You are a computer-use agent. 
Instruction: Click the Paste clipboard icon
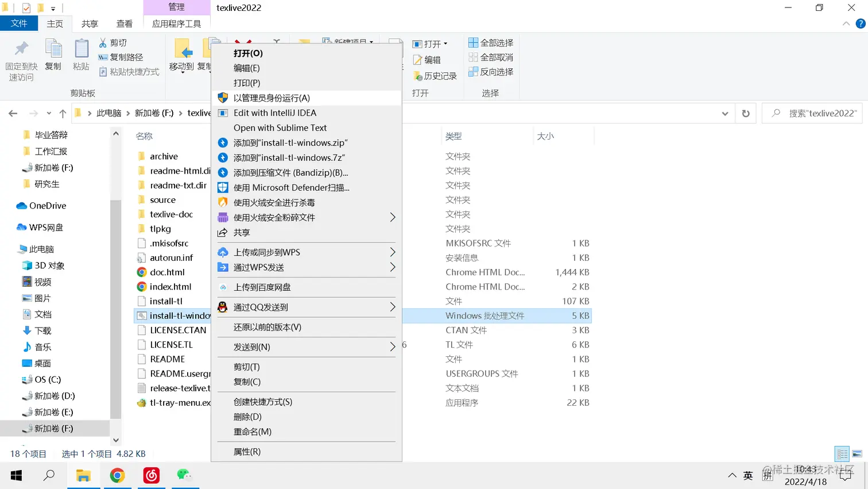click(82, 49)
